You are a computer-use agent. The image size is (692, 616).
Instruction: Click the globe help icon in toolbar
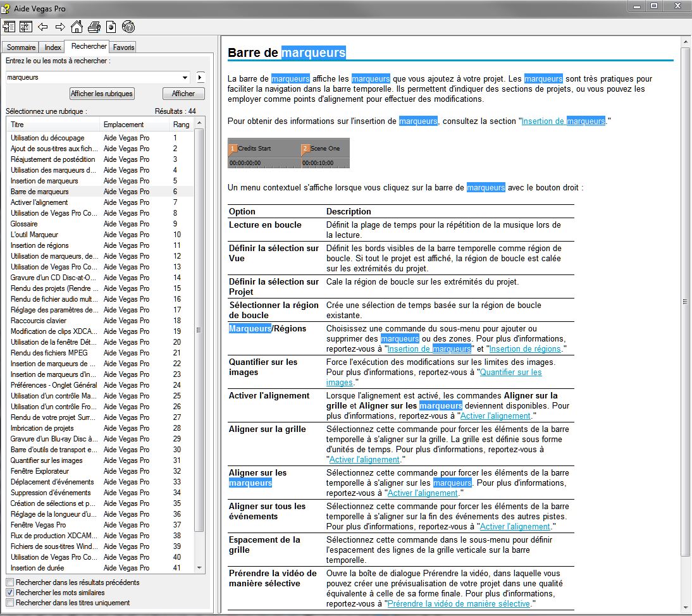pos(128,27)
